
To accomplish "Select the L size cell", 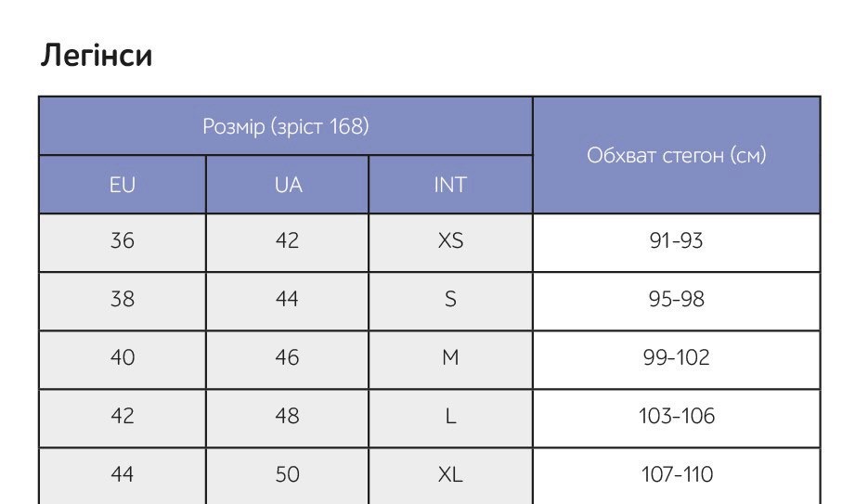I will tap(450, 416).
